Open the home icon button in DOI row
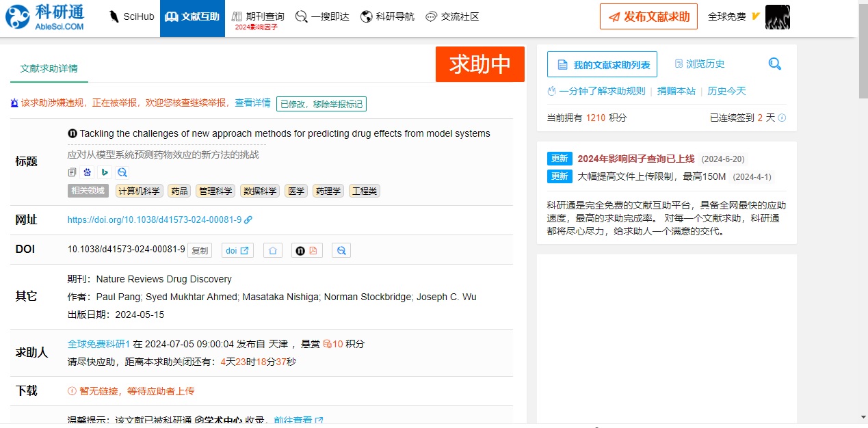This screenshot has height=428, width=868. click(273, 250)
